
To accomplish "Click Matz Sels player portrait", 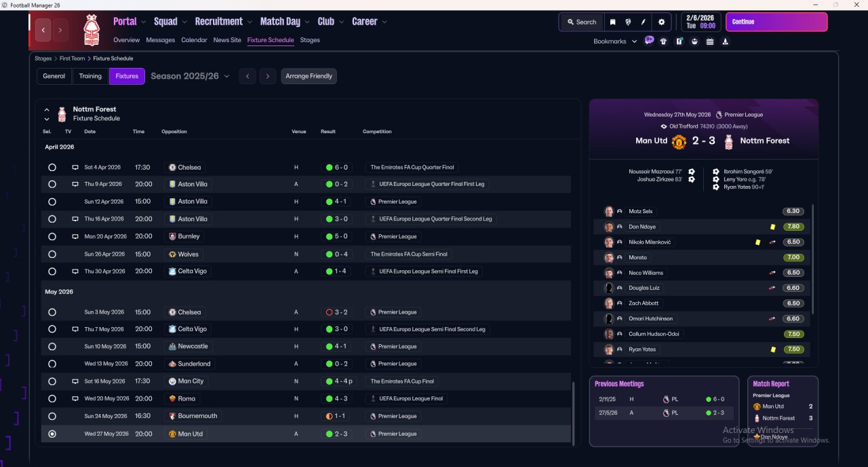I will tap(609, 211).
